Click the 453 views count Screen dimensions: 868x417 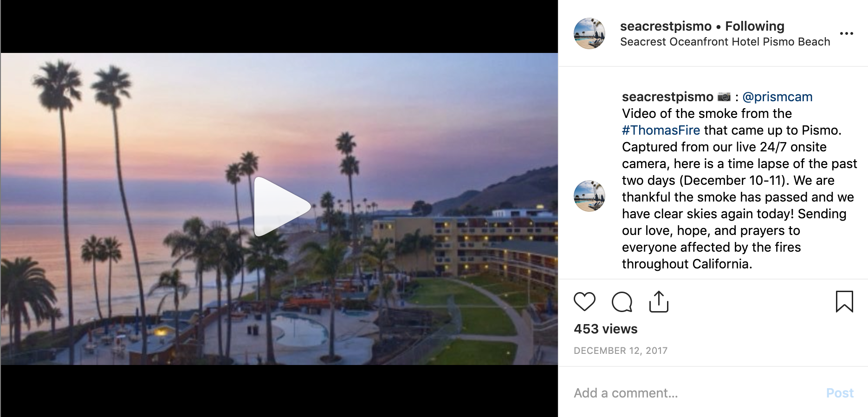(606, 329)
